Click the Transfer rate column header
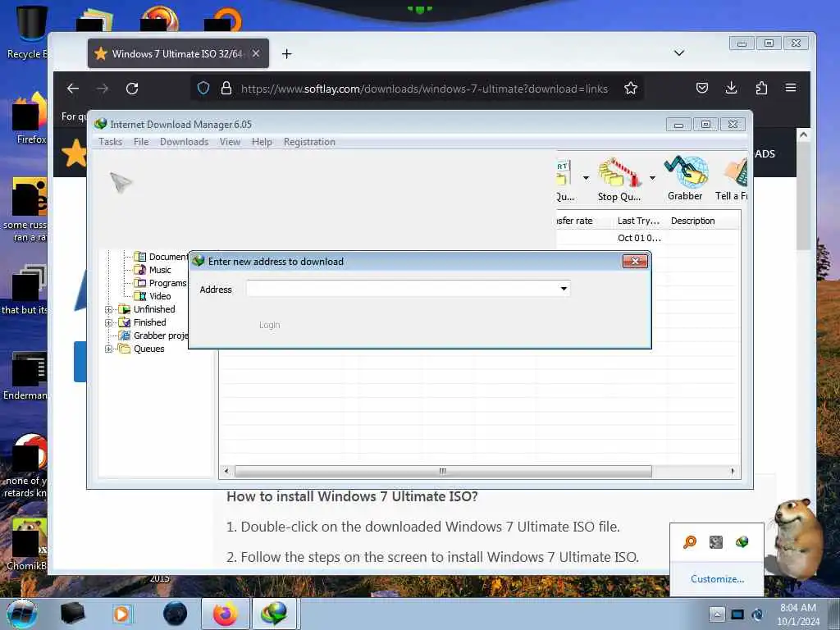The width and height of the screenshot is (840, 630). 583,221
